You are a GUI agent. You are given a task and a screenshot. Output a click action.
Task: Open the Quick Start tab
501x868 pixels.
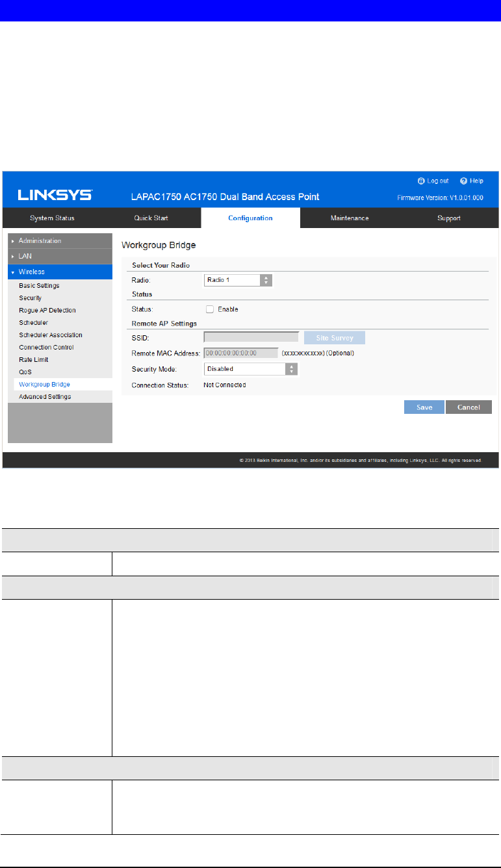pos(151,218)
